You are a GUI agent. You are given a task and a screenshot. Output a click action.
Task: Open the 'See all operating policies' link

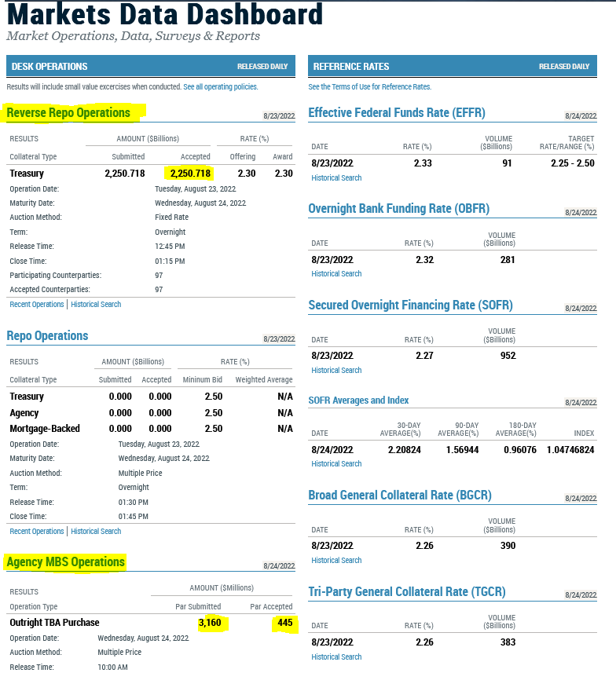(220, 86)
